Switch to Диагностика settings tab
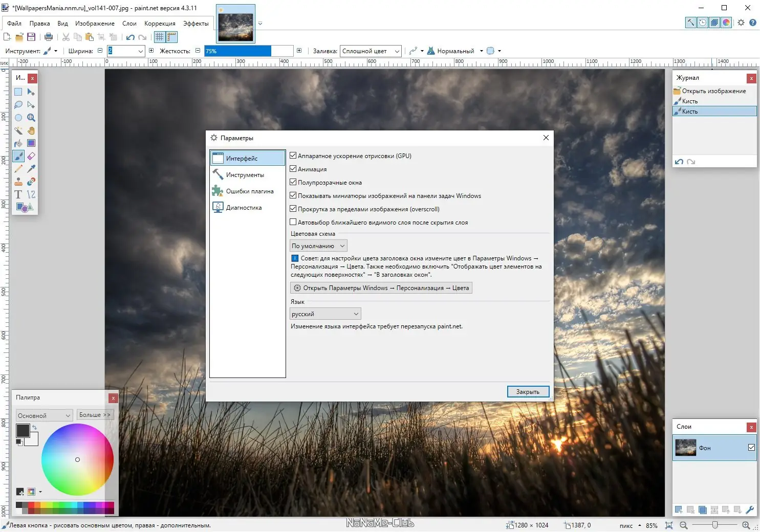The image size is (760, 532). (248, 208)
